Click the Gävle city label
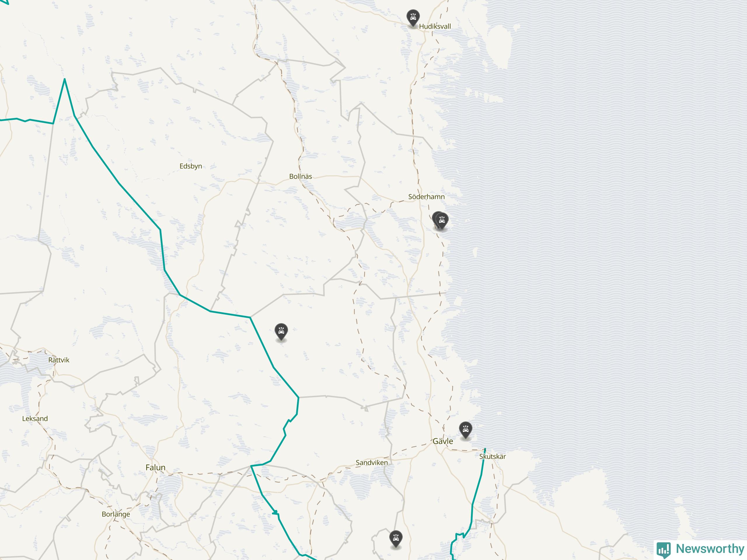The image size is (747, 560). (443, 441)
